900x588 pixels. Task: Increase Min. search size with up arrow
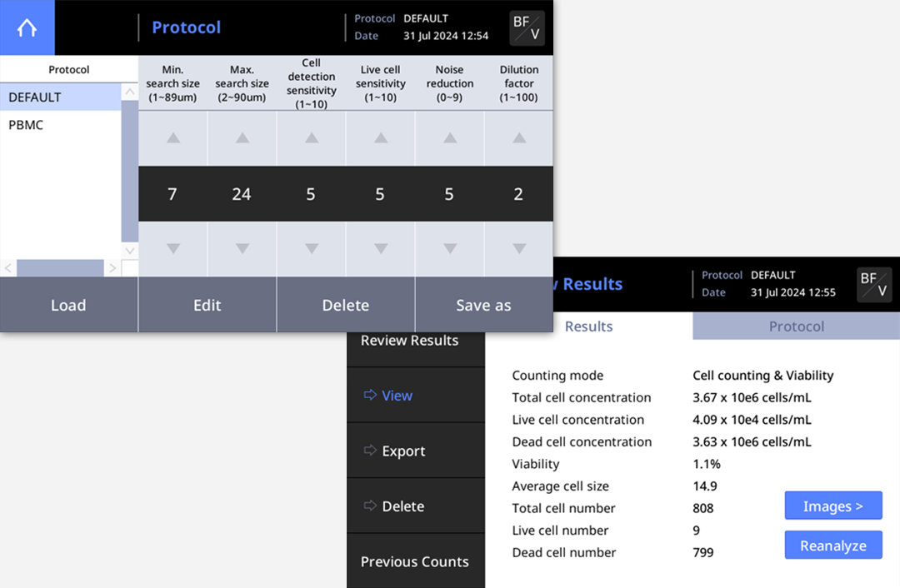coord(172,138)
